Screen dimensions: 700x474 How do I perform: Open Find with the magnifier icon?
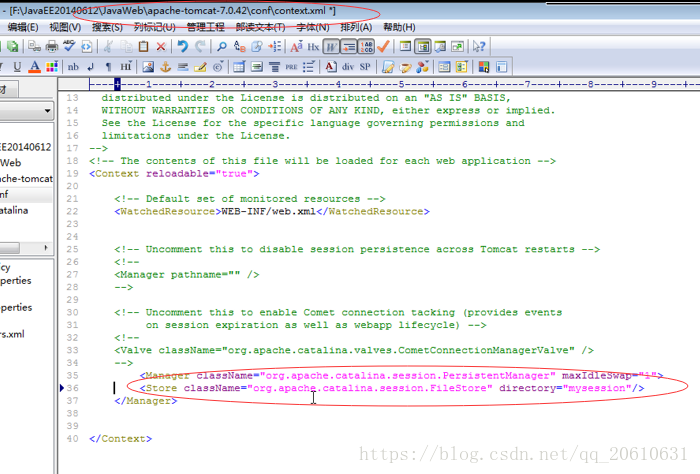pyautogui.click(x=221, y=46)
